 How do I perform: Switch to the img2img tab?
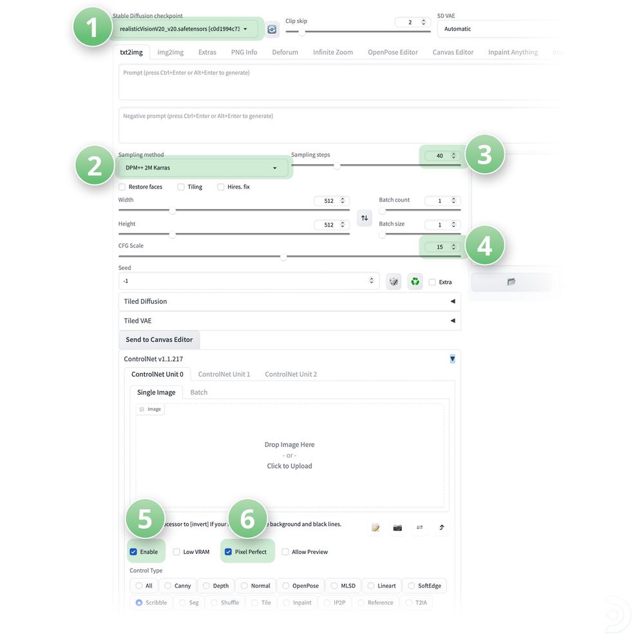click(169, 52)
